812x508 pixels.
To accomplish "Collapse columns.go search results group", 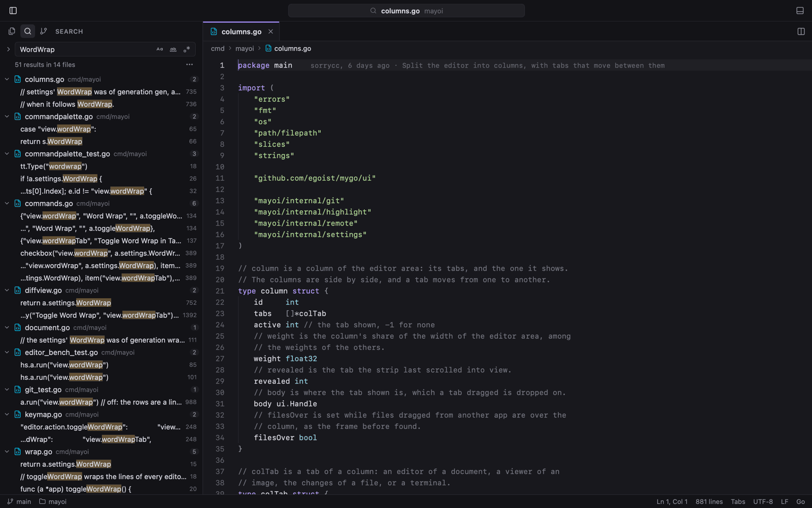I will (x=7, y=79).
